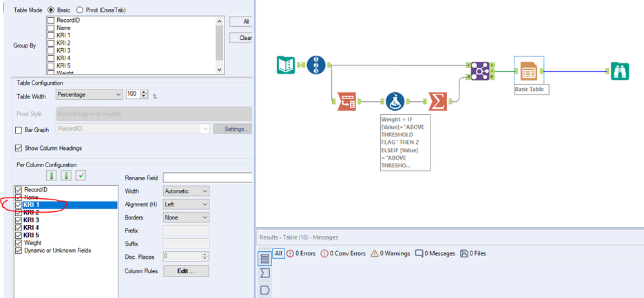This screenshot has height=298, width=644.
Task: Open the Alignment (H) dropdown
Action: click(x=187, y=204)
